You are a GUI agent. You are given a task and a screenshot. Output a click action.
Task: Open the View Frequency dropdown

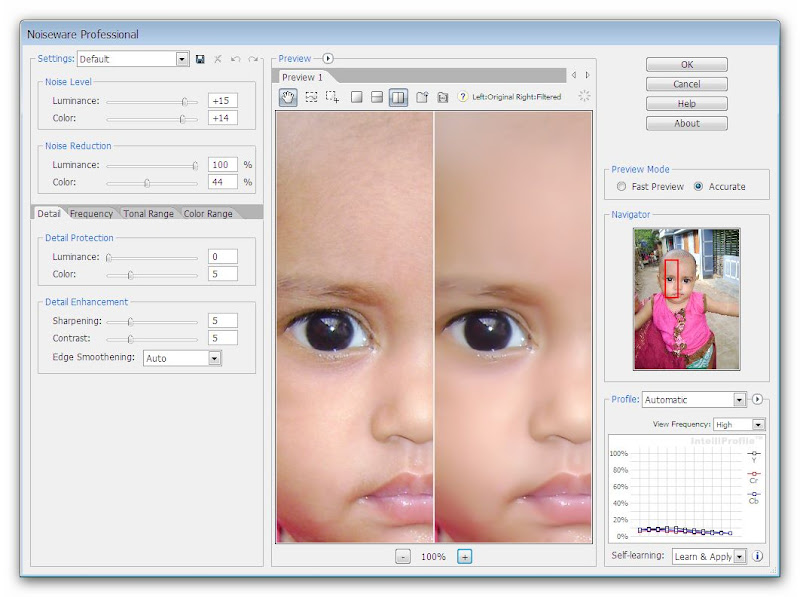[757, 425]
